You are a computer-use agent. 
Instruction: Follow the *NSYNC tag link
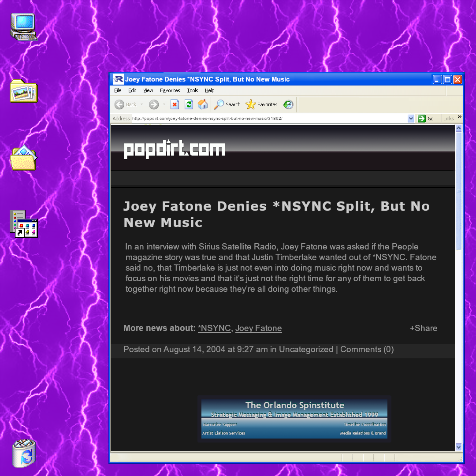click(214, 328)
